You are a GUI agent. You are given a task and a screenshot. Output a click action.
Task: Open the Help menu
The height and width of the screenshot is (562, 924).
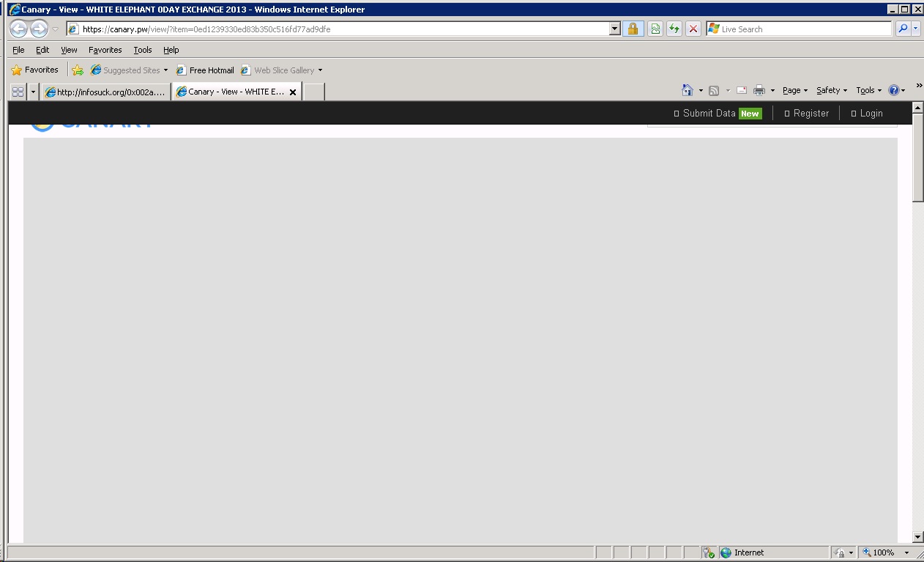[x=171, y=50]
